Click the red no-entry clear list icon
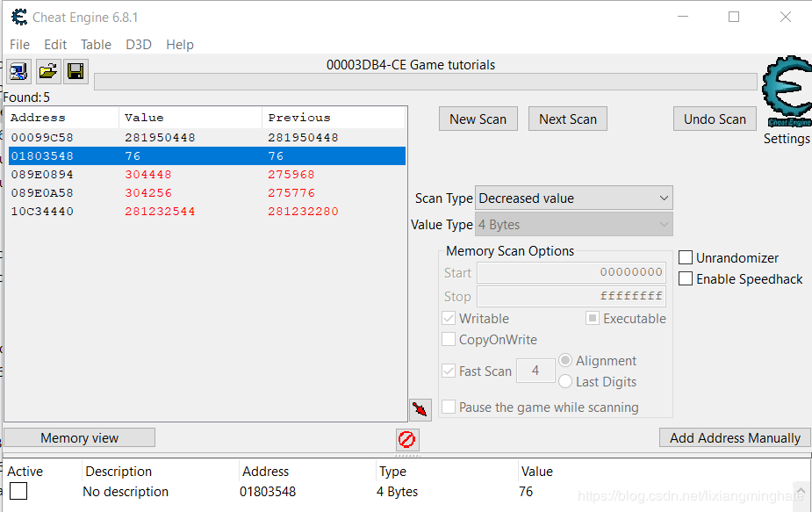 point(406,439)
